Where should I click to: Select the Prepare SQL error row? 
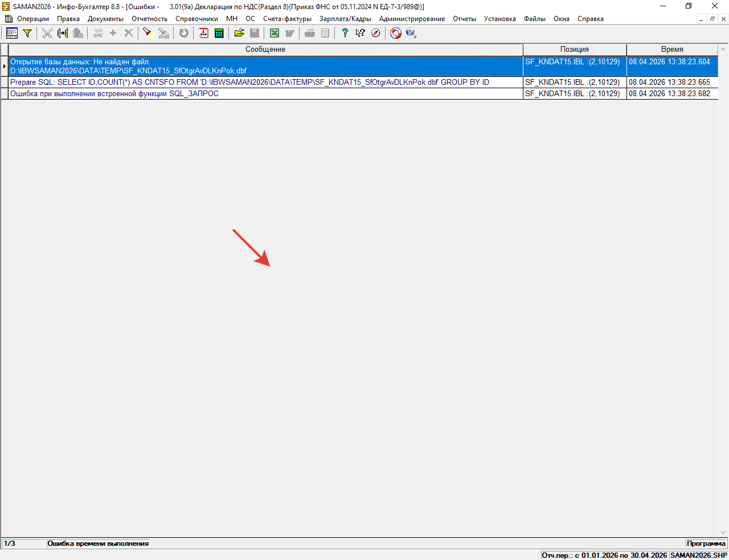pyautogui.click(x=249, y=83)
